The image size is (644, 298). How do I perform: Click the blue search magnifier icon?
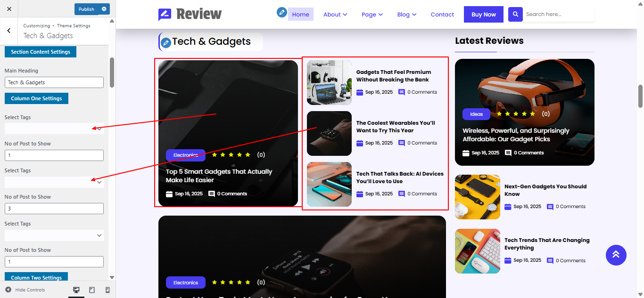[515, 14]
